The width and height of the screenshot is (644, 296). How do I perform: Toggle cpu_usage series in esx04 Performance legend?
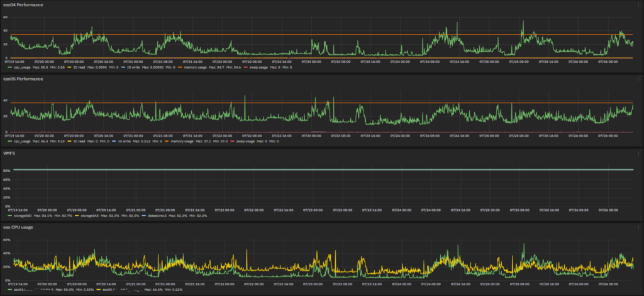[22, 67]
